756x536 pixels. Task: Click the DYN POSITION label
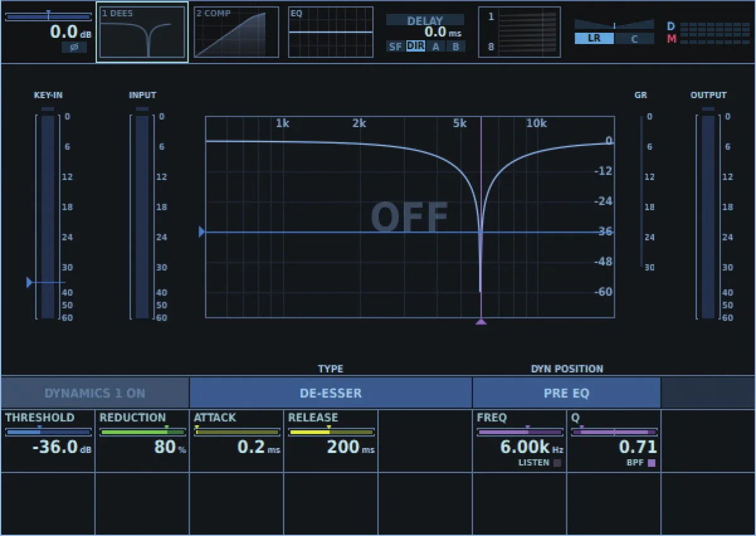[x=567, y=369]
